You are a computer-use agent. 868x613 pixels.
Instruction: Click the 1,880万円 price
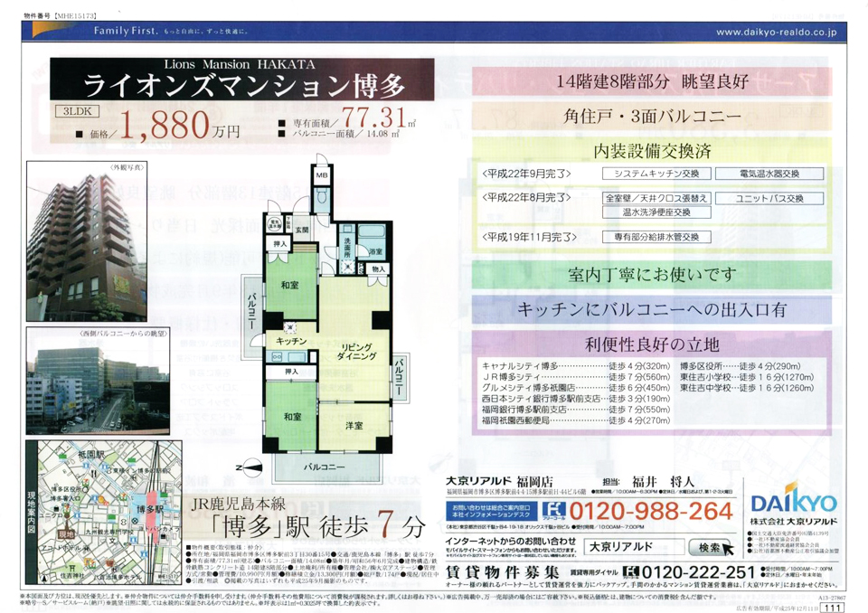pos(179,125)
